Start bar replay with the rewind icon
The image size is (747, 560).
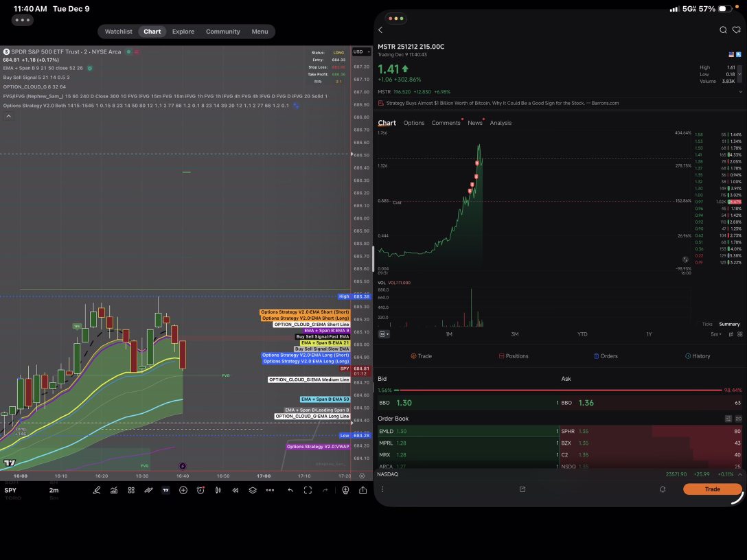[x=235, y=490]
